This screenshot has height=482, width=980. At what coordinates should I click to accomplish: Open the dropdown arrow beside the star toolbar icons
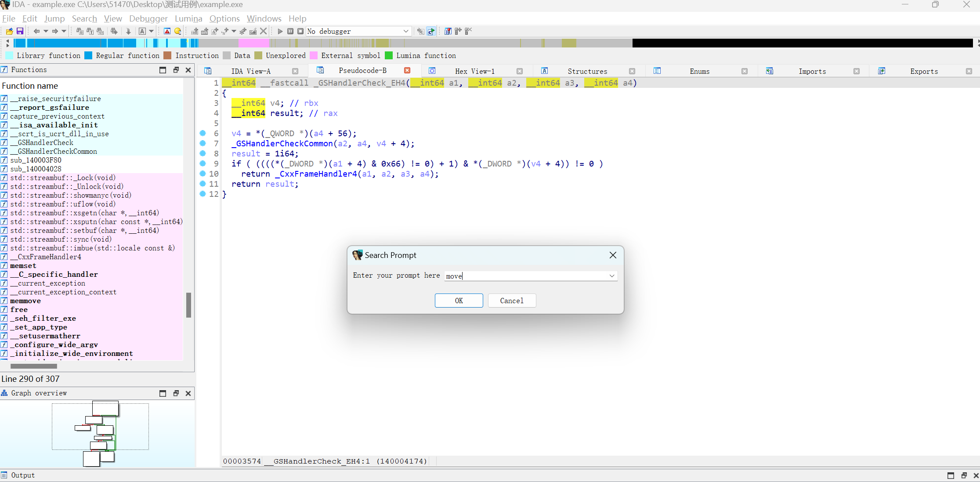[234, 31]
